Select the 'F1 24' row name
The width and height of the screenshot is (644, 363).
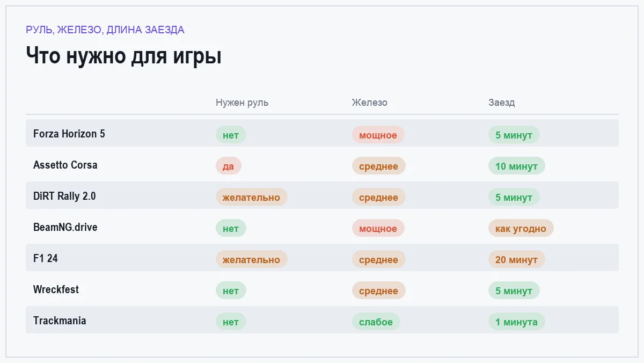(46, 258)
